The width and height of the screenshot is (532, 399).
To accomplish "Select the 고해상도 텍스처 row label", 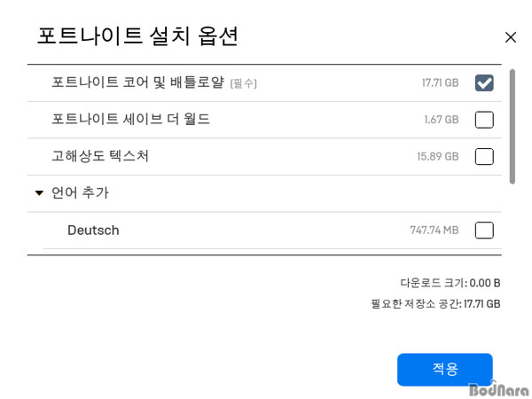I will tap(100, 156).
